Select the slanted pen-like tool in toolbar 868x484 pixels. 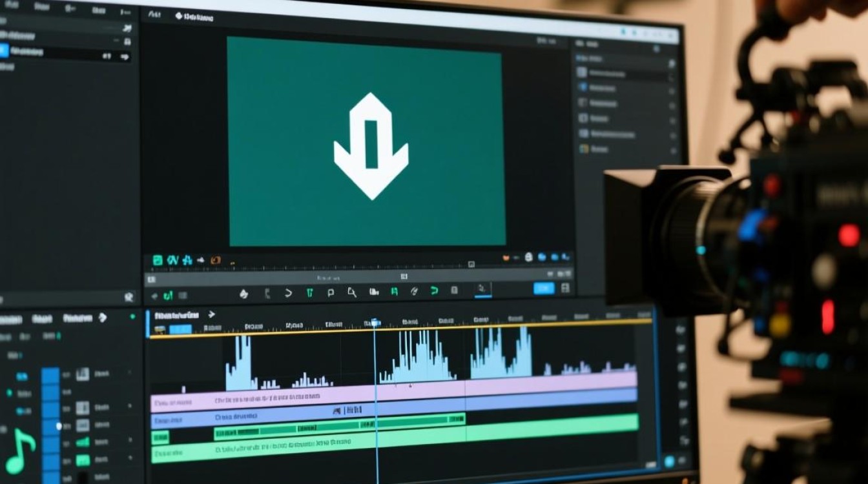414,292
